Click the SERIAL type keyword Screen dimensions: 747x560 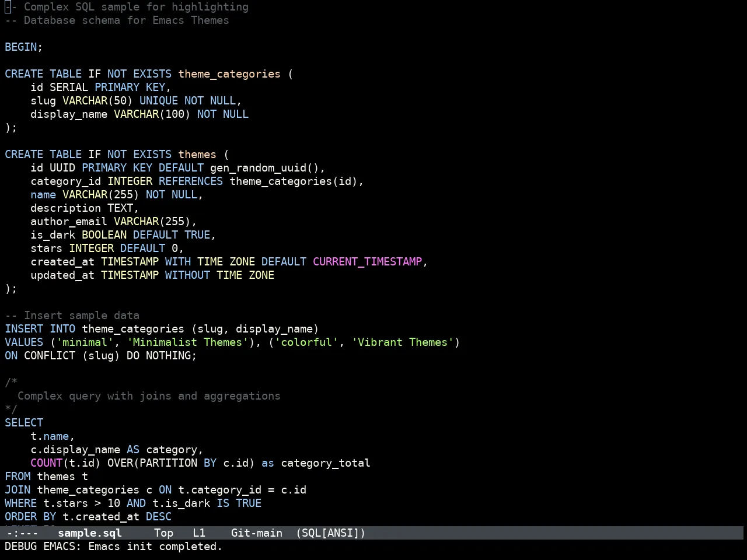coord(69,87)
